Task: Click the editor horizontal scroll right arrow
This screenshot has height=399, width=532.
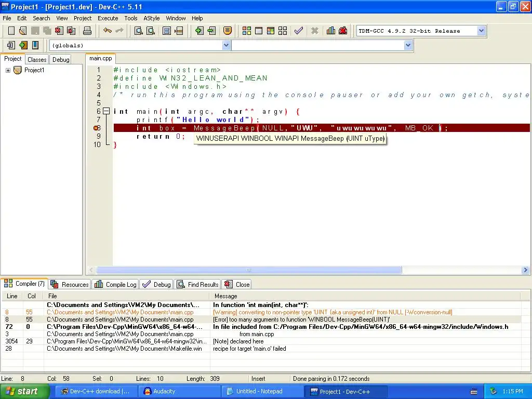Action: click(525, 270)
